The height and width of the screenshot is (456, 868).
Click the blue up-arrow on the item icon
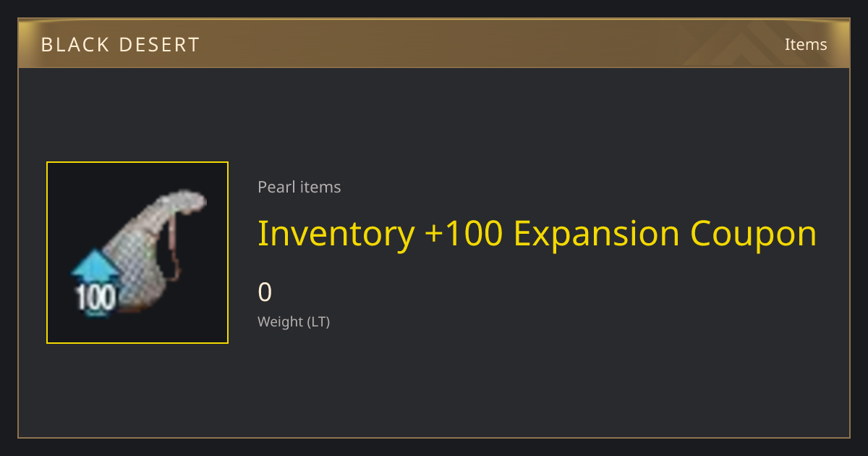coord(93,267)
